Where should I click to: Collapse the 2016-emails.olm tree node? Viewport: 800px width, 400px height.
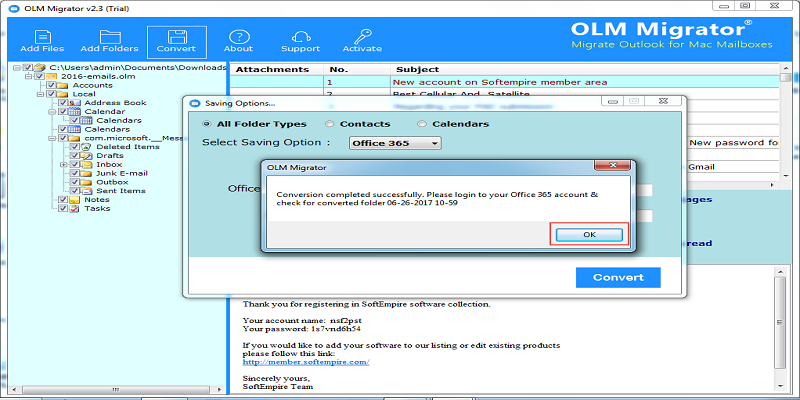pos(29,76)
